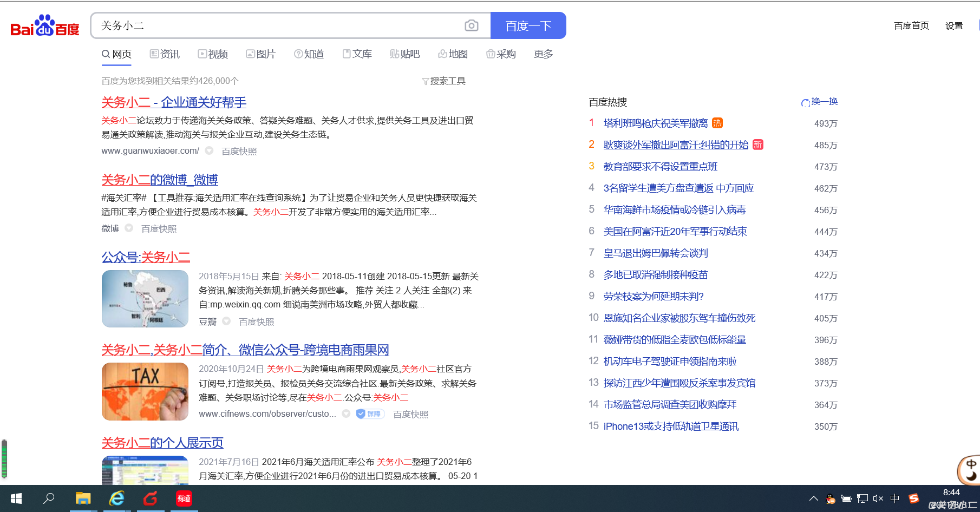Open the 设置 menu

click(954, 25)
